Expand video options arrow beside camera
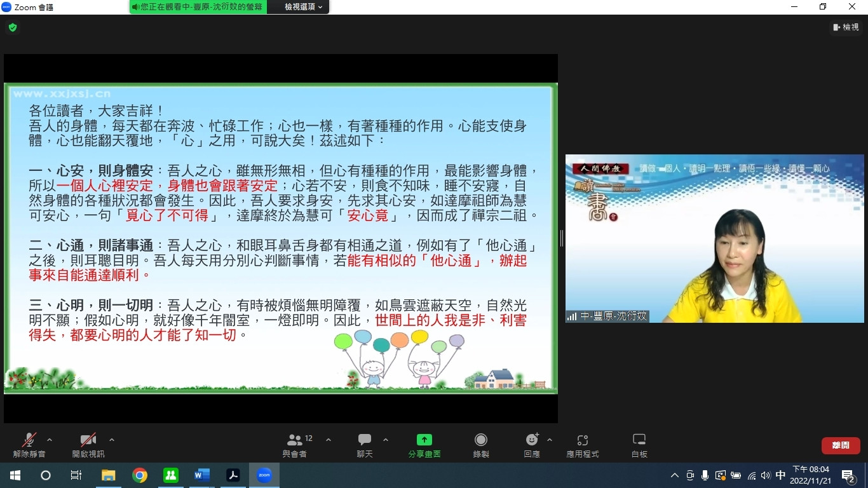Image resolution: width=868 pixels, height=488 pixels. click(x=112, y=440)
